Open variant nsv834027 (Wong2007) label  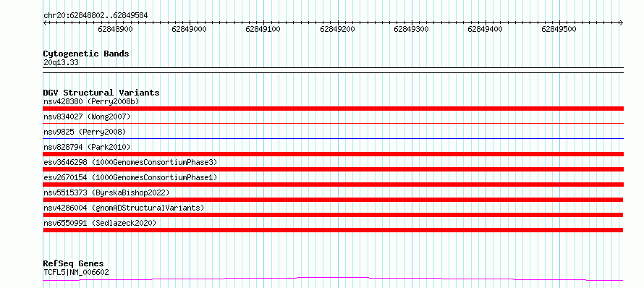point(87,117)
